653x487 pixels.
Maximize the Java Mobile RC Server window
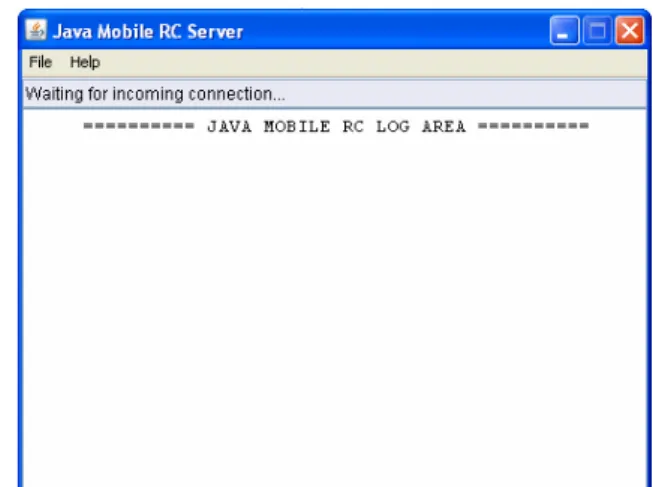[x=597, y=30]
